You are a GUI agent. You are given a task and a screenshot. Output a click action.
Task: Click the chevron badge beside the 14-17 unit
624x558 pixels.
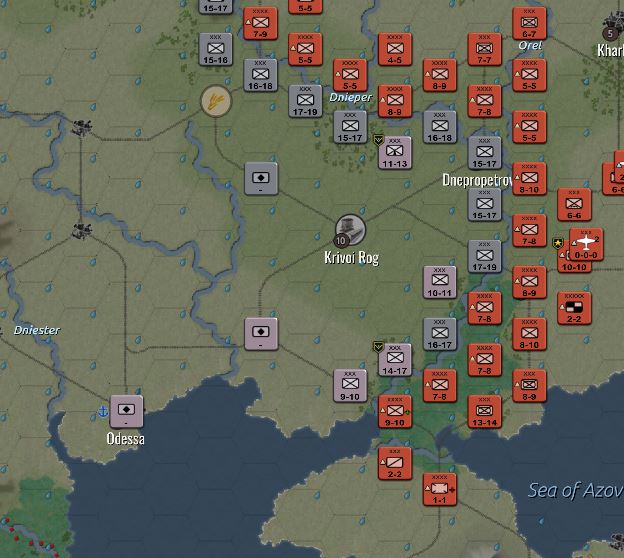click(x=378, y=347)
